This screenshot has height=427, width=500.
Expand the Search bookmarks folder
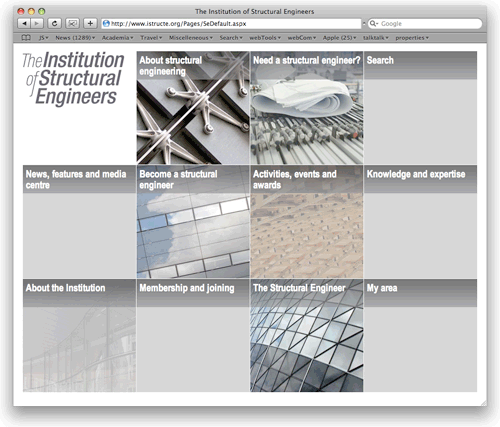pos(231,38)
